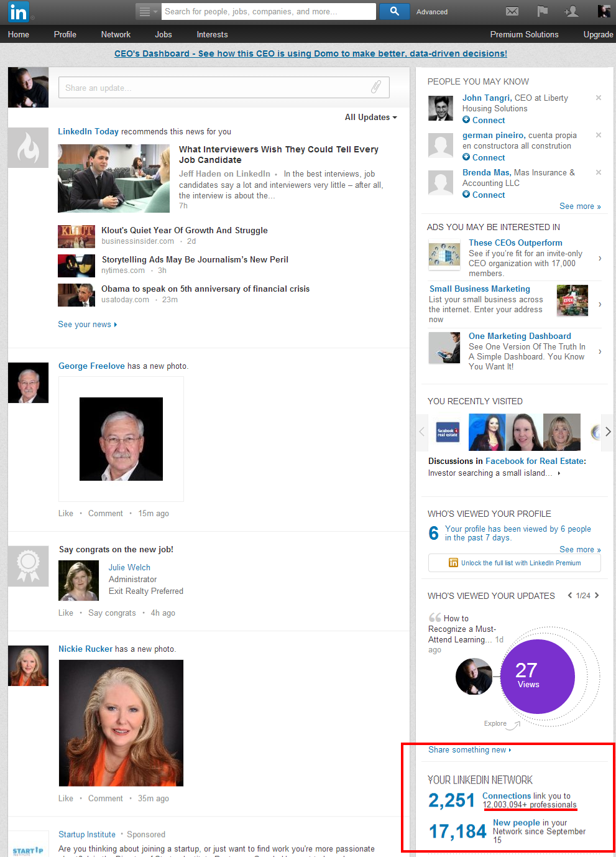View who viewed your profile link
Screen dimensions: 616x857
(518, 533)
